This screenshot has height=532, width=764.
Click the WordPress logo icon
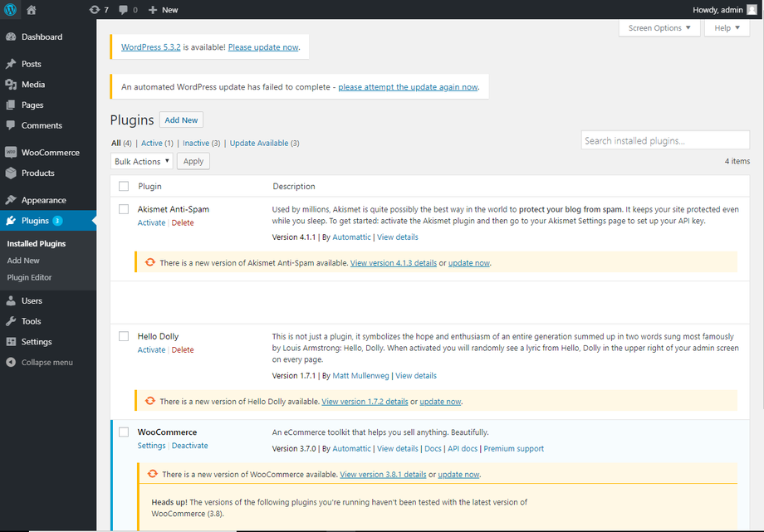pyautogui.click(x=10, y=10)
